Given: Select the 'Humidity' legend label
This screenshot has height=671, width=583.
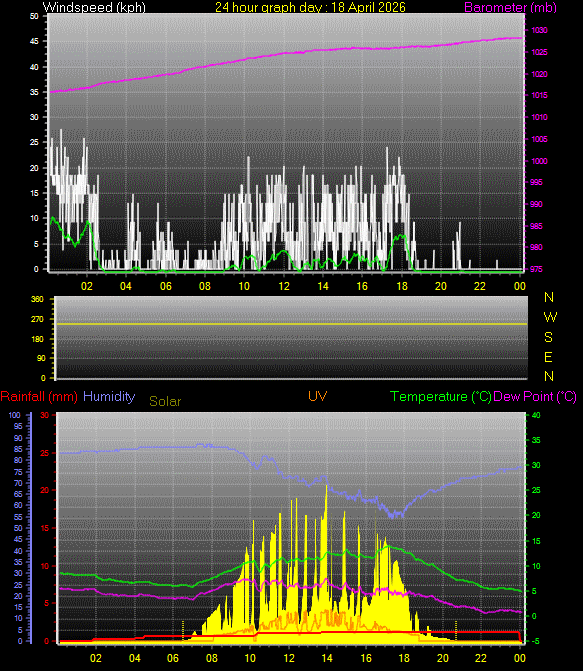Looking at the screenshot, I should point(109,397).
